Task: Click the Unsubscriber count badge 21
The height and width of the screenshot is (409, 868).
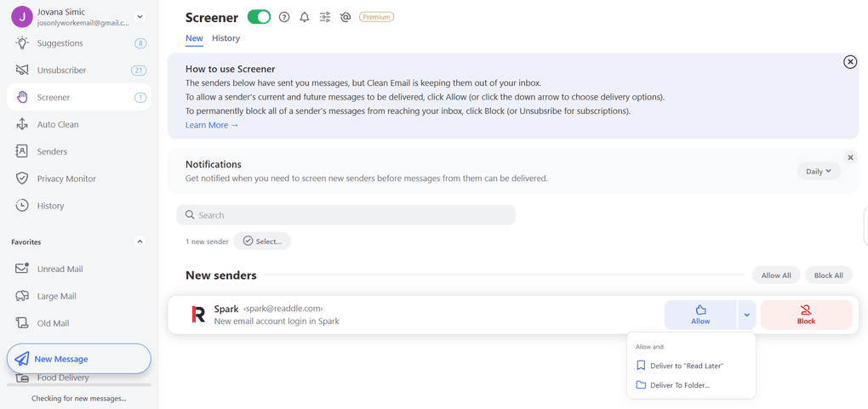Action: 139,71
